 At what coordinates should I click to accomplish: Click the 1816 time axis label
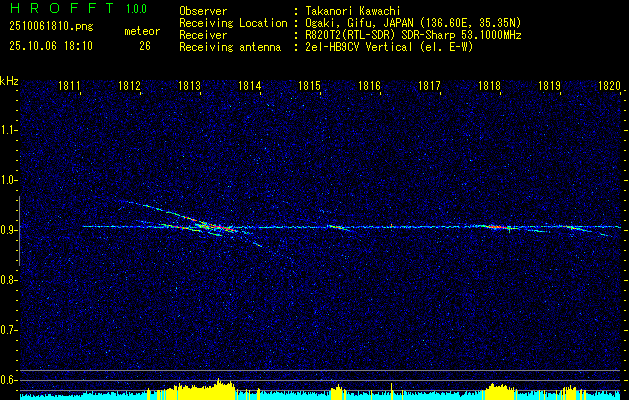pyautogui.click(x=369, y=85)
